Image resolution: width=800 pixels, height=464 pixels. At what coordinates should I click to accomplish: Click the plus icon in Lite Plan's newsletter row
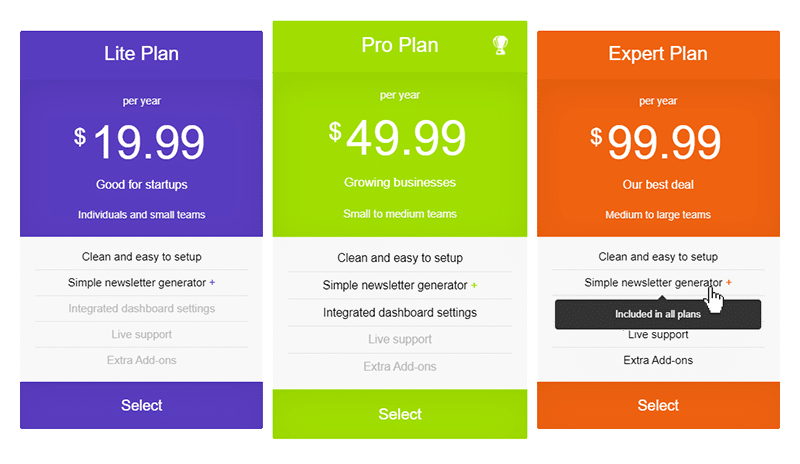tap(212, 283)
